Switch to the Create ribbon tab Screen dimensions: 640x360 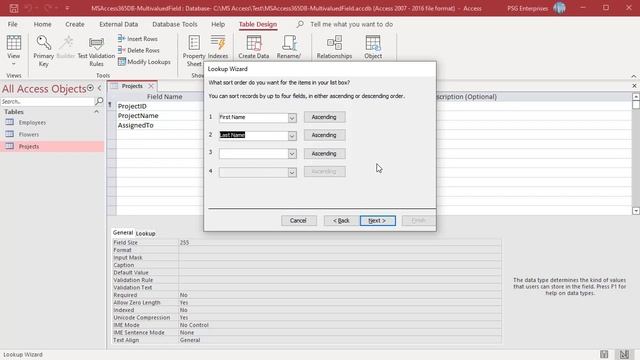[x=75, y=24]
